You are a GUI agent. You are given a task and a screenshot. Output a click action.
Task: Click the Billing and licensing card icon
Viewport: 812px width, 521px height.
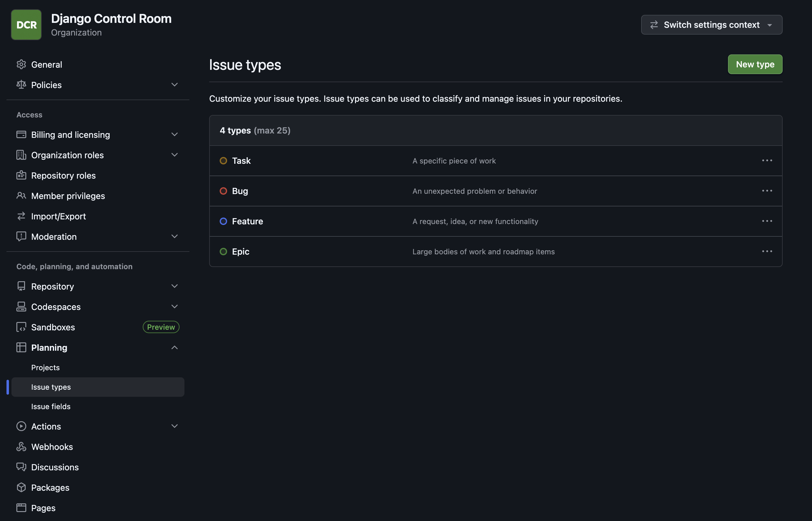[21, 135]
